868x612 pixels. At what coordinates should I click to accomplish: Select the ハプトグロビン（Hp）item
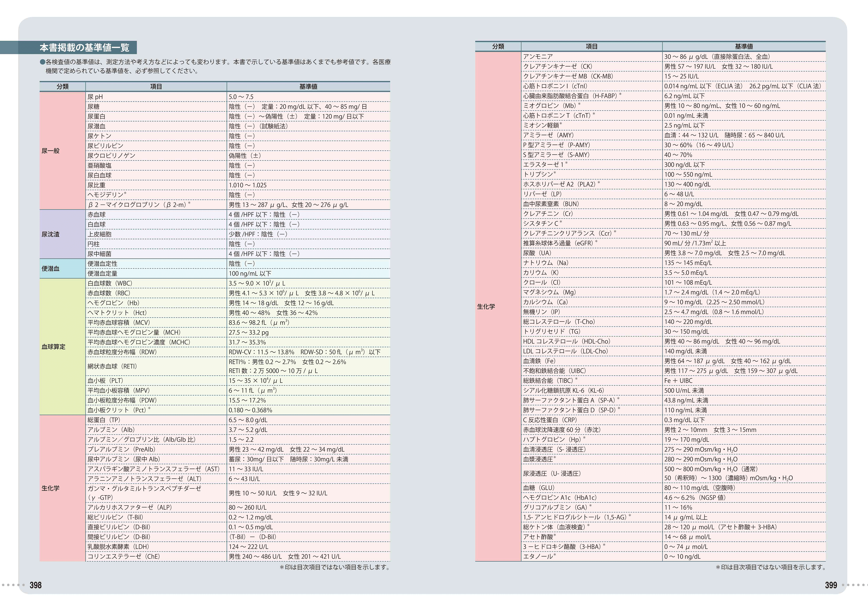[x=554, y=439]
